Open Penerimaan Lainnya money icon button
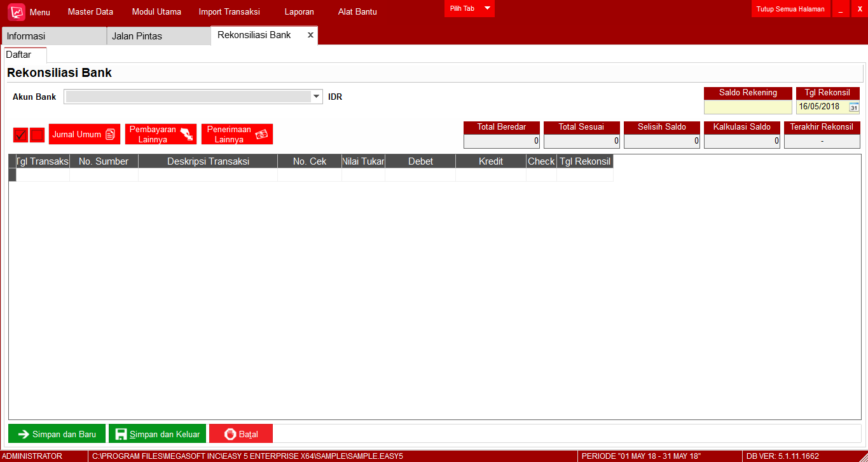The width and height of the screenshot is (868, 462). pyautogui.click(x=237, y=134)
